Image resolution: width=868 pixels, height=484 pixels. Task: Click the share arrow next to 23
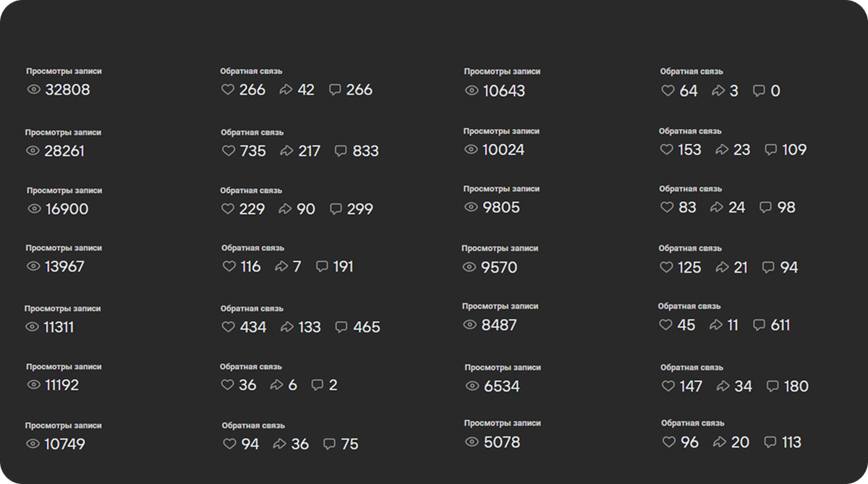tap(722, 149)
